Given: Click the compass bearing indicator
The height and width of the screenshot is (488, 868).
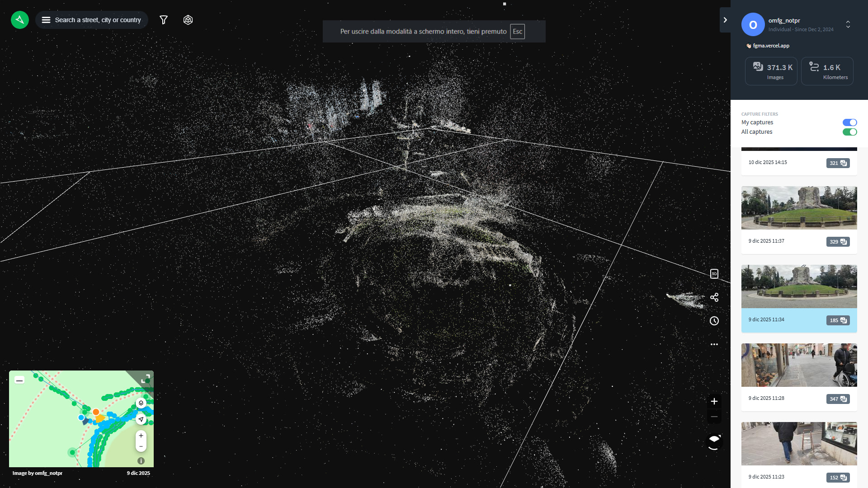Looking at the screenshot, I should click(714, 441).
